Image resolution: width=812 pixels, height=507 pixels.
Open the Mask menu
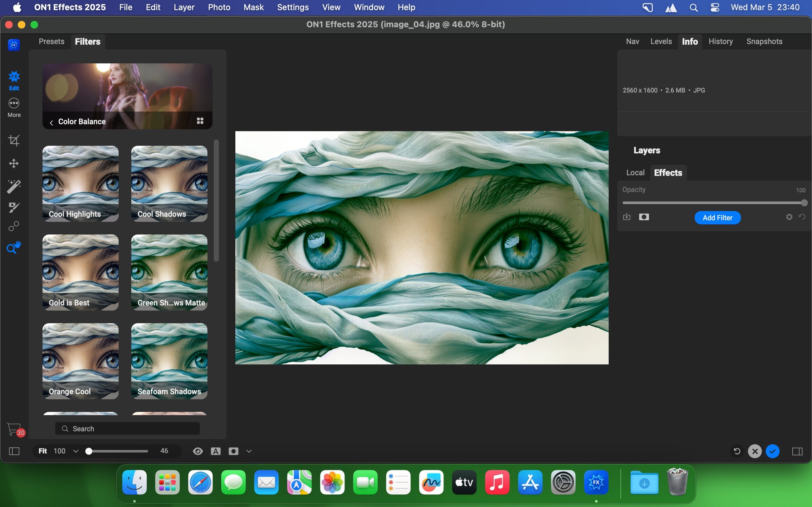(x=253, y=7)
